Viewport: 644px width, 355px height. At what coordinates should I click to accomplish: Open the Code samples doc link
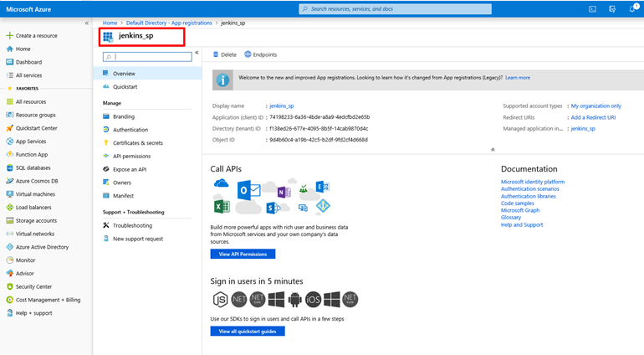(517, 203)
